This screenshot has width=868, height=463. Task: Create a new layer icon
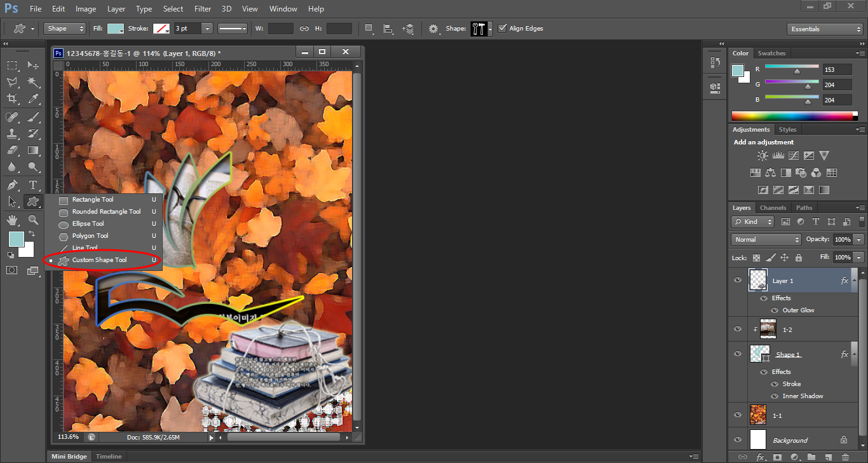[x=829, y=457]
